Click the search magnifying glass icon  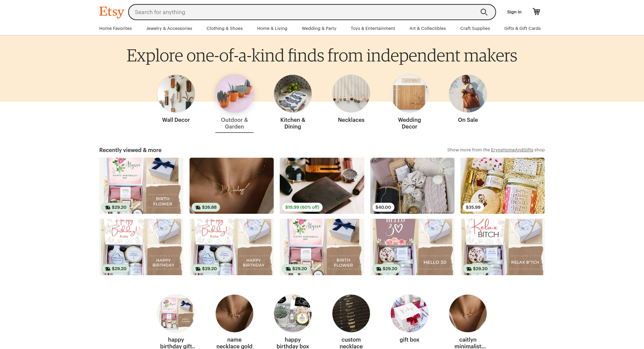tap(484, 12)
